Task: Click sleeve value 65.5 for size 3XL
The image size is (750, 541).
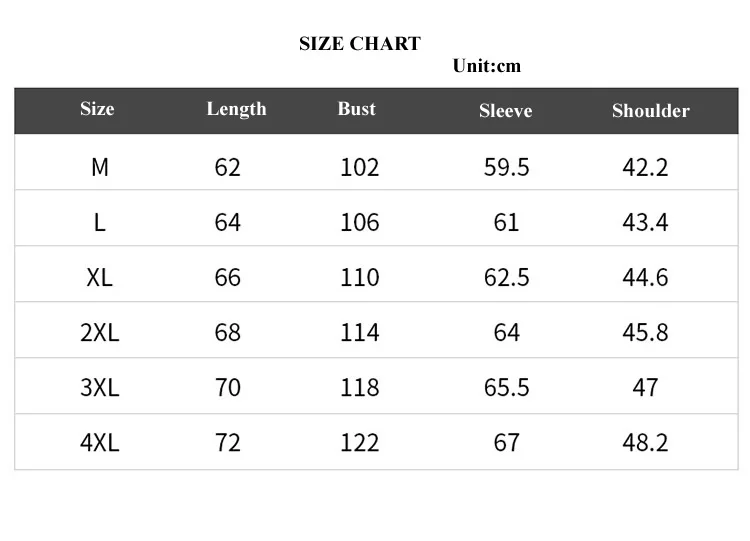Action: (x=507, y=387)
